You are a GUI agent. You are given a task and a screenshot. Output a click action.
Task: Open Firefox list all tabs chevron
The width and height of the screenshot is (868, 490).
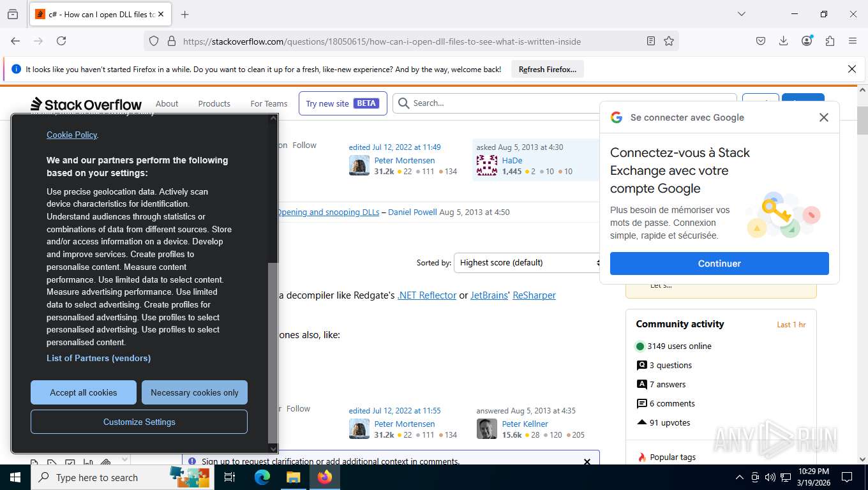pyautogui.click(x=741, y=14)
